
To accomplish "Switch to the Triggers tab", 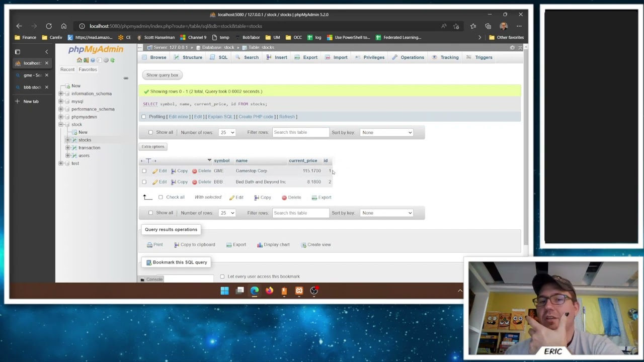I will click(x=479, y=57).
